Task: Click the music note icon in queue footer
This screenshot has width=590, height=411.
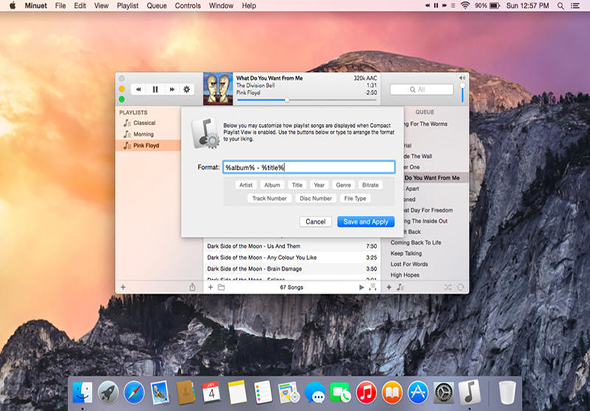Action: point(400,287)
